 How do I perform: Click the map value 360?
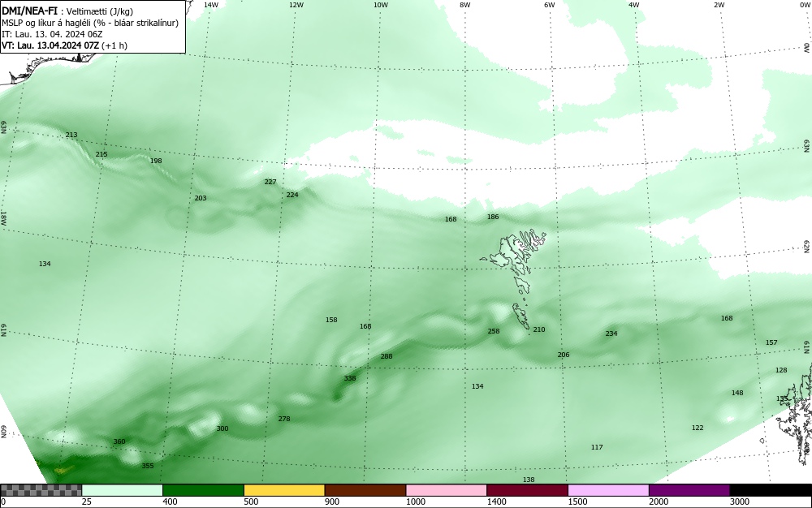(119, 441)
